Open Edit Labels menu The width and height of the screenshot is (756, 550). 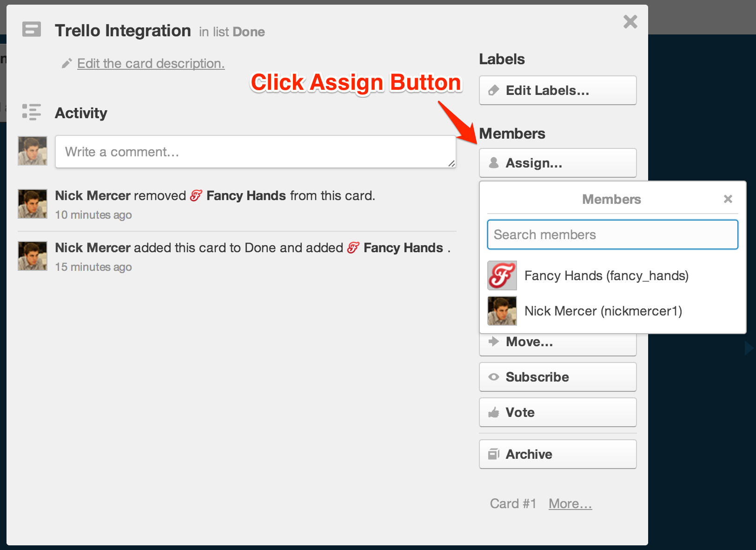[x=557, y=90]
